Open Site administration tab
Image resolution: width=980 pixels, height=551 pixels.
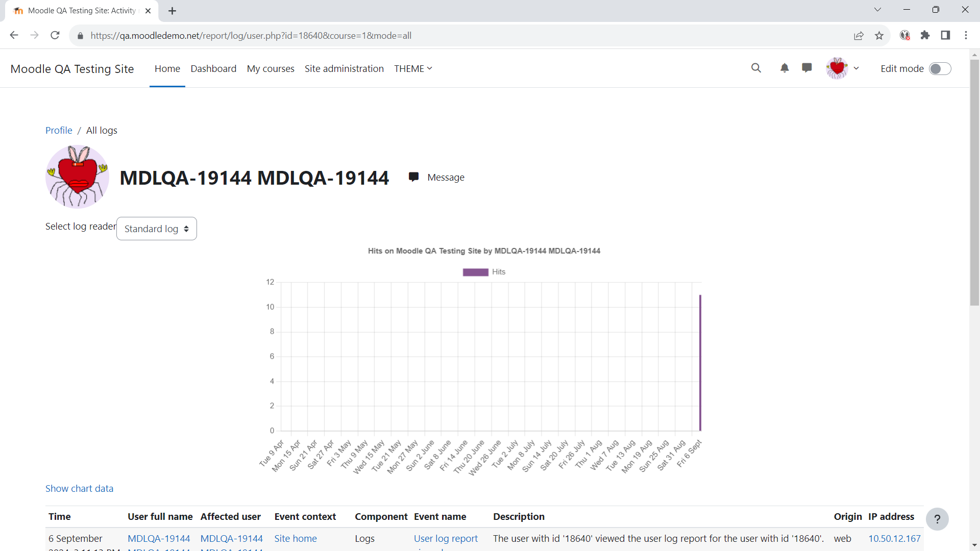(344, 68)
